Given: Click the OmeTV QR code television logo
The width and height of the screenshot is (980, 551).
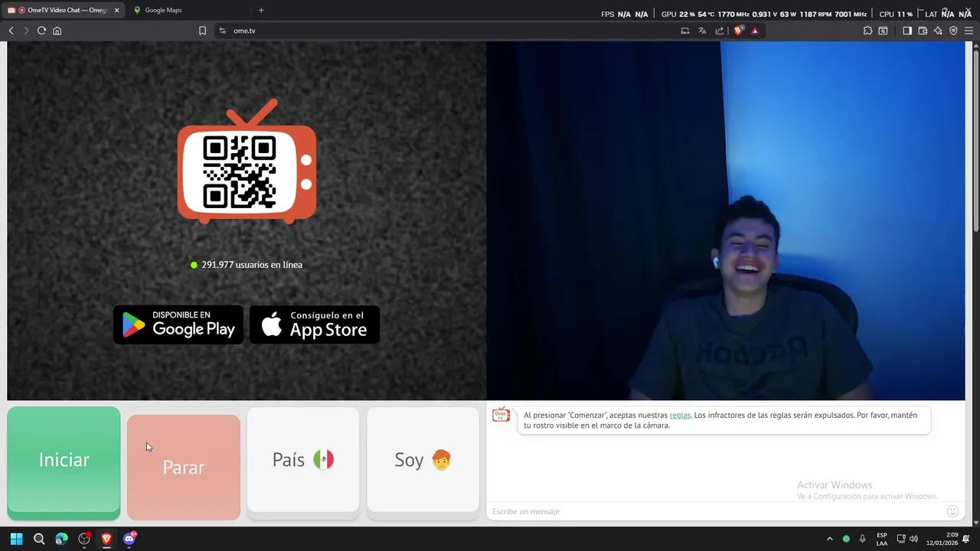Looking at the screenshot, I should coord(247,161).
